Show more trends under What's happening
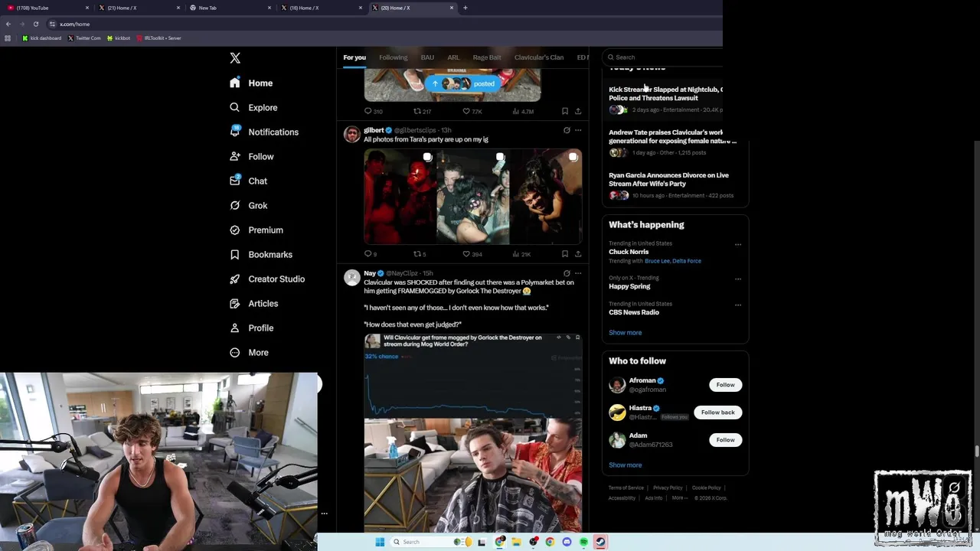 tap(625, 333)
